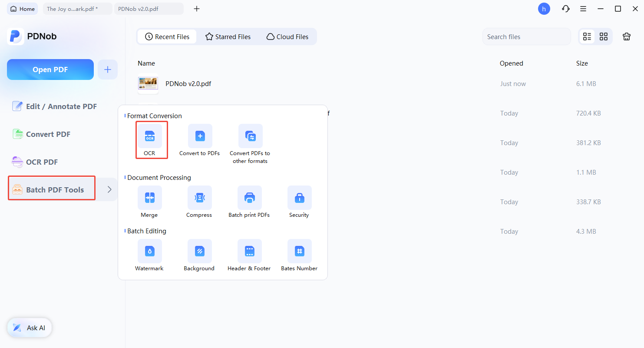Click the Header & Footer tool
Screen dimensions: 644x348
coord(249,251)
